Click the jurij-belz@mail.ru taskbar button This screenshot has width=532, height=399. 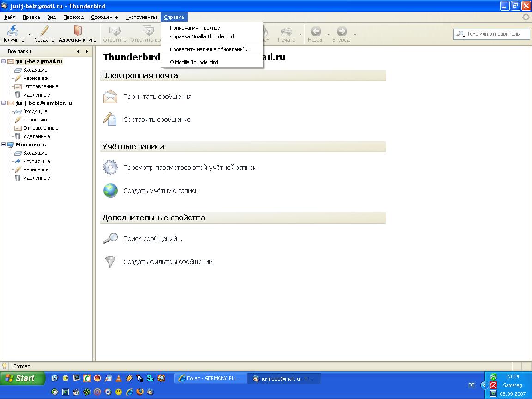click(x=284, y=379)
